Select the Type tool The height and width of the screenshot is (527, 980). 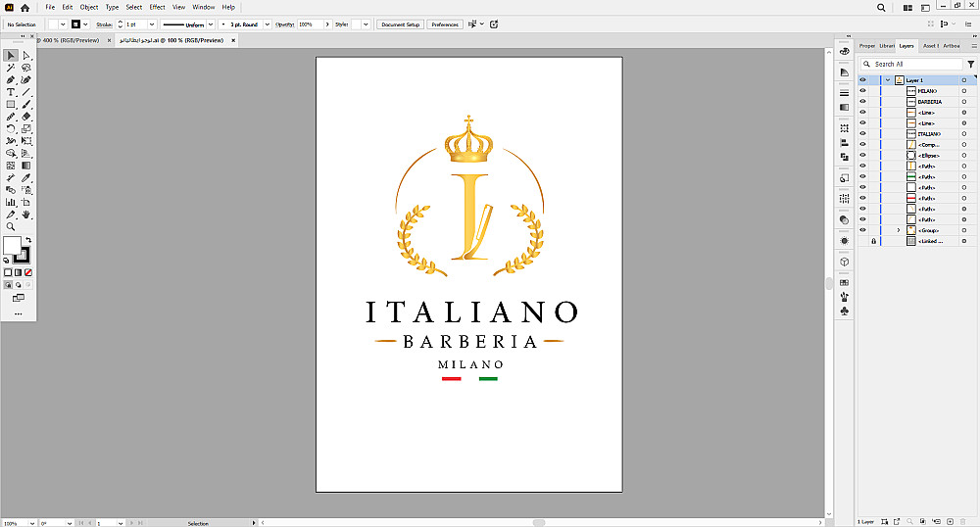pyautogui.click(x=11, y=92)
